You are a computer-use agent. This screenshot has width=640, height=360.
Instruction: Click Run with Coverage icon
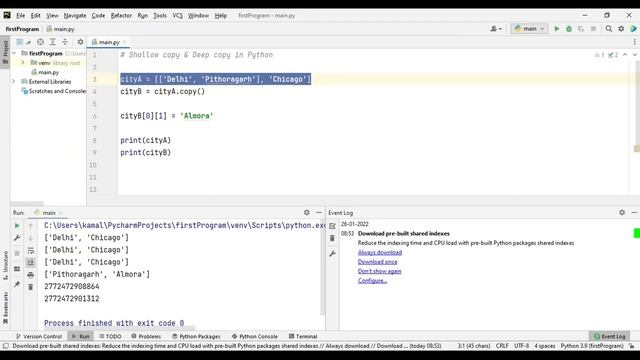click(581, 29)
